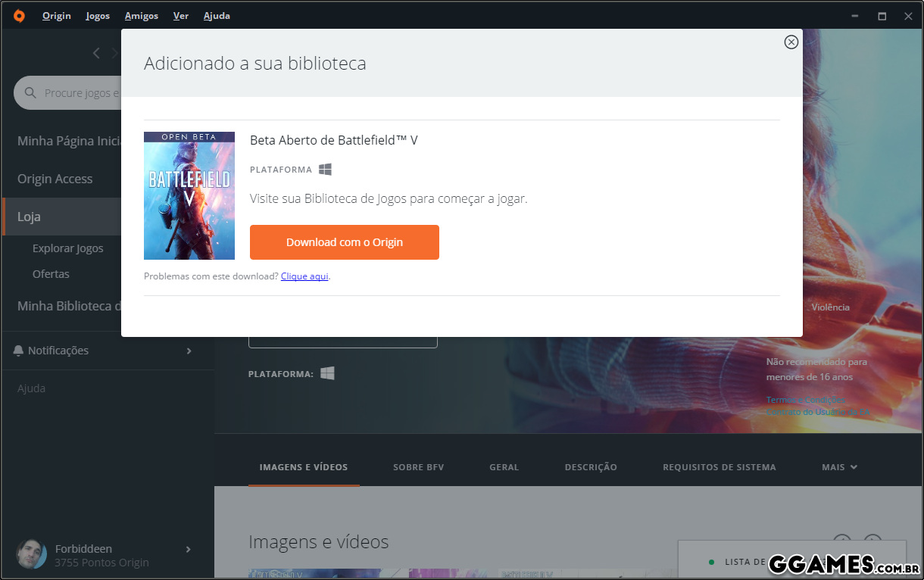Expand Notificações with its chevron arrow
This screenshot has height=580, width=924.
pos(189,351)
